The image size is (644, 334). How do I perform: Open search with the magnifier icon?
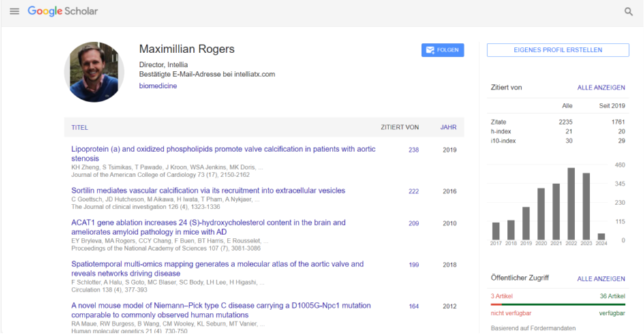[x=628, y=12]
